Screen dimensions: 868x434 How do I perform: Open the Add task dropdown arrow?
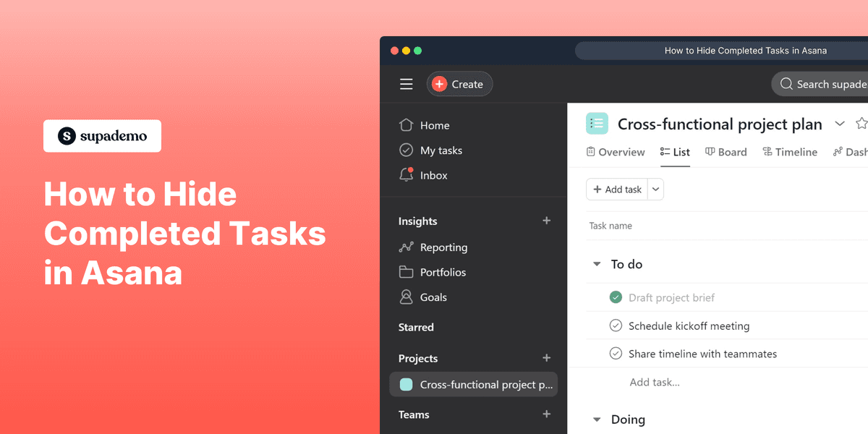click(655, 189)
